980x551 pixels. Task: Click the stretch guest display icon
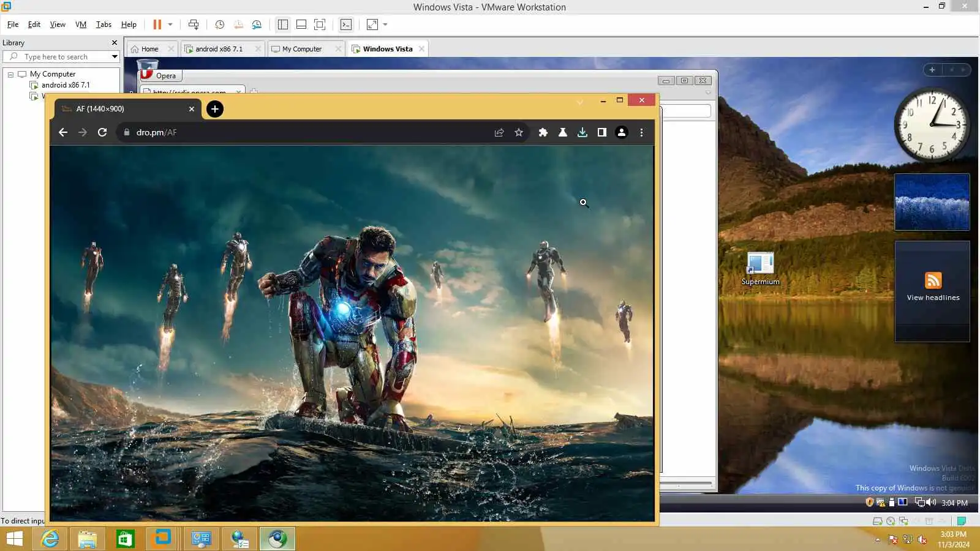tap(372, 24)
